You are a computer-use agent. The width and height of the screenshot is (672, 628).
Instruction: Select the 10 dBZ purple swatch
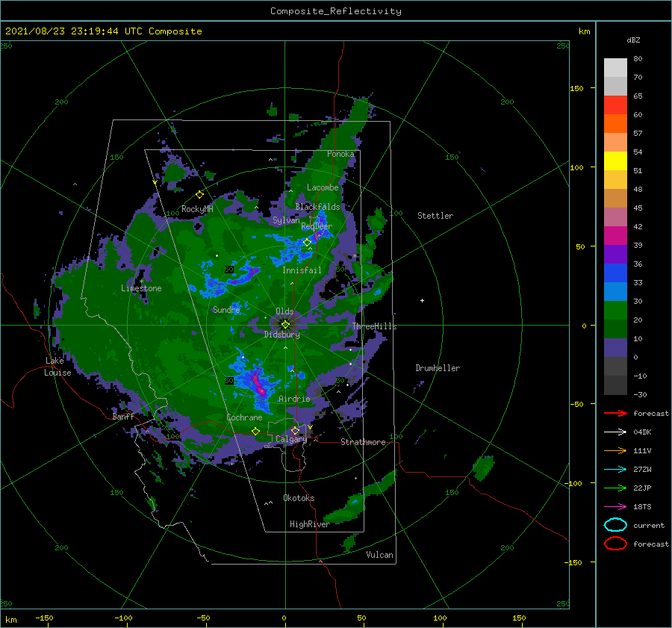click(615, 348)
